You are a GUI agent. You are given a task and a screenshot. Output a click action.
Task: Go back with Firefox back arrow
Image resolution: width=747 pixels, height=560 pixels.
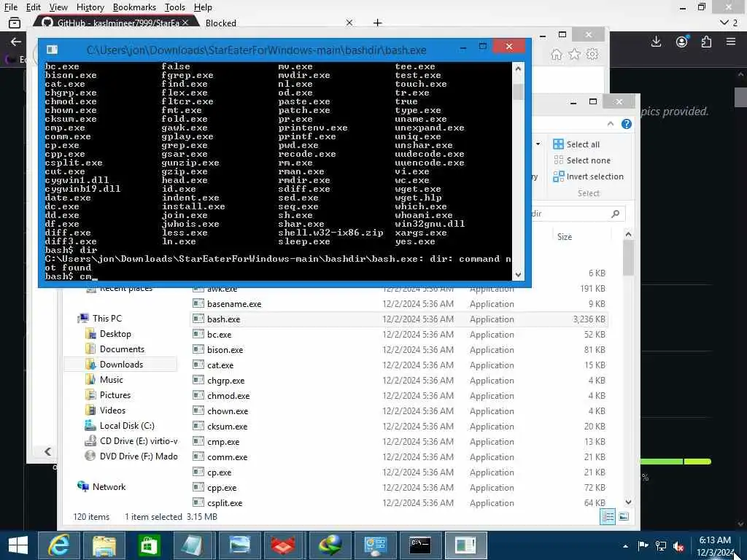16,42
